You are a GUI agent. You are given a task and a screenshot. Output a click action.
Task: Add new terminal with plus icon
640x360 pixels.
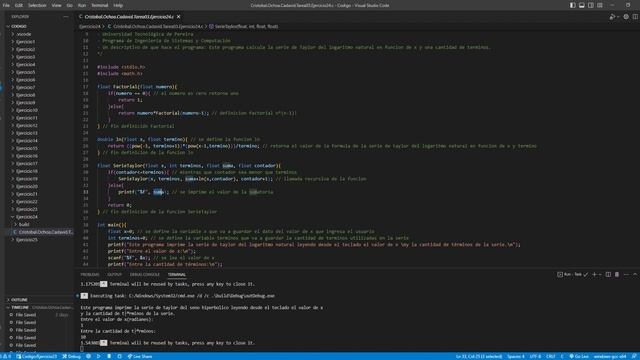point(594,274)
